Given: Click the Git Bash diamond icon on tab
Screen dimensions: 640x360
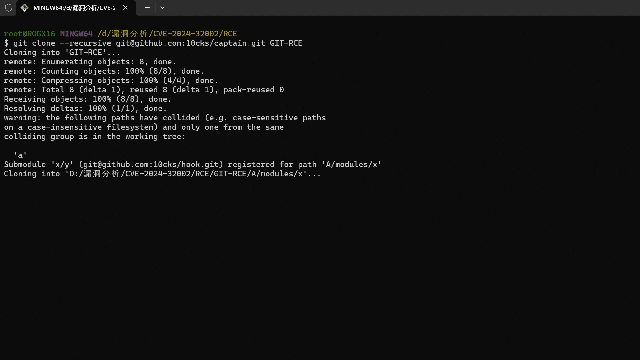Looking at the screenshot, I should pyautogui.click(x=24, y=8).
